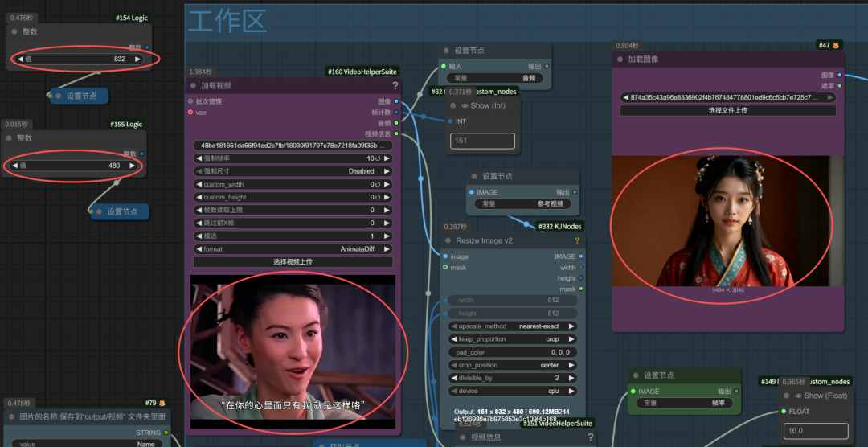Open the 强制尺寸 Disabled combo
The width and height of the screenshot is (868, 447).
pos(293,171)
